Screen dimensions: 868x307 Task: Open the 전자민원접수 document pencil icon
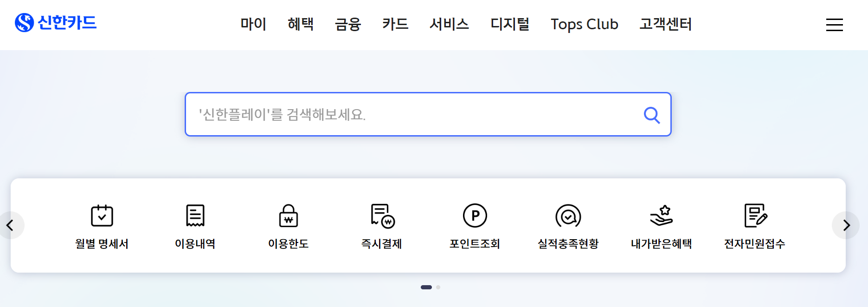(756, 216)
